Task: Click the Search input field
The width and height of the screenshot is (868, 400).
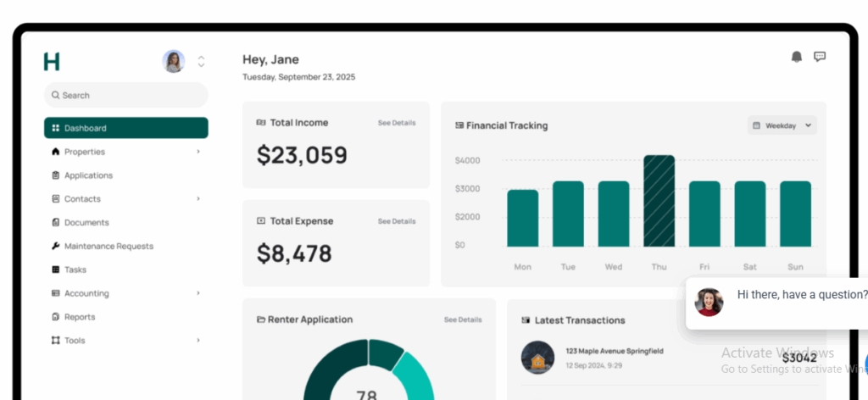Action: [126, 95]
